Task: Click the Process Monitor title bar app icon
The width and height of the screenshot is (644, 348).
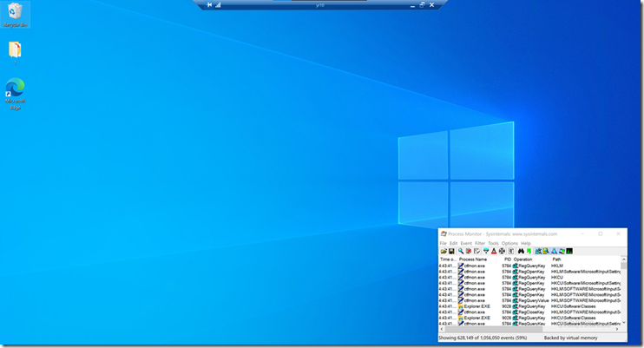Action: [444, 233]
